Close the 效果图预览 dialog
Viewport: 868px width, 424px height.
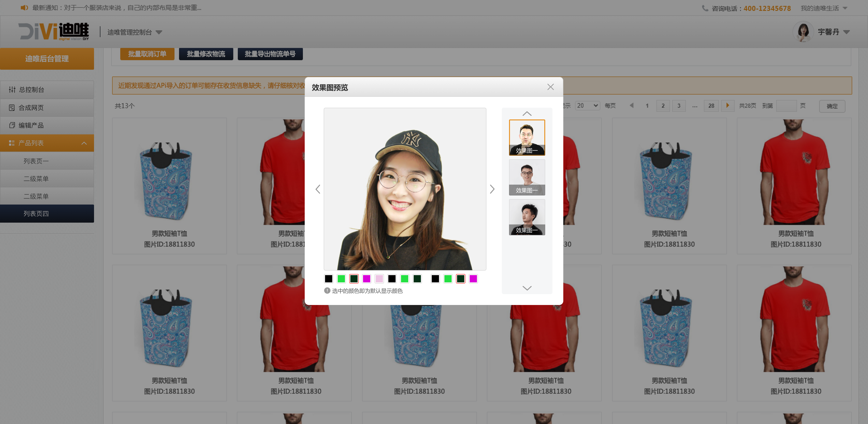coord(550,87)
